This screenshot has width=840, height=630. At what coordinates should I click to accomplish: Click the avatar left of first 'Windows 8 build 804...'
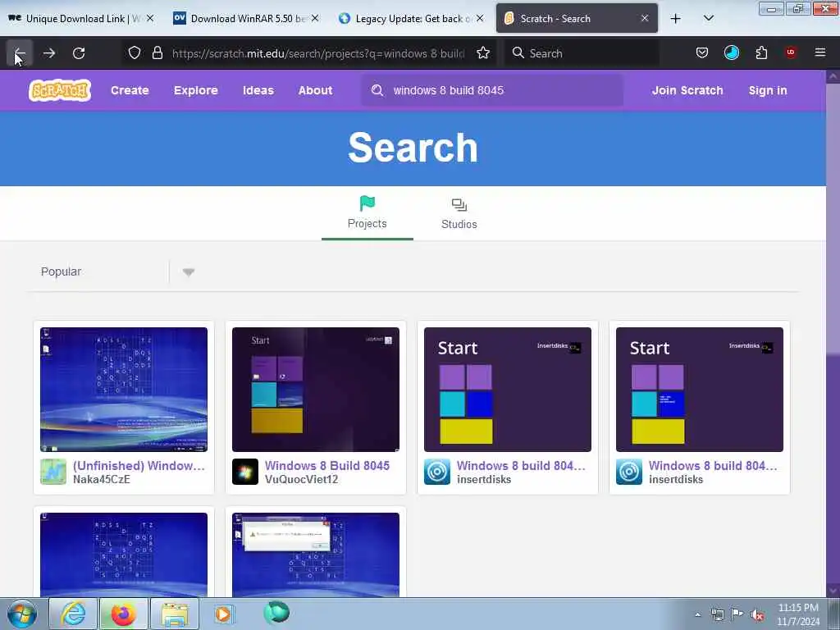[x=437, y=472]
